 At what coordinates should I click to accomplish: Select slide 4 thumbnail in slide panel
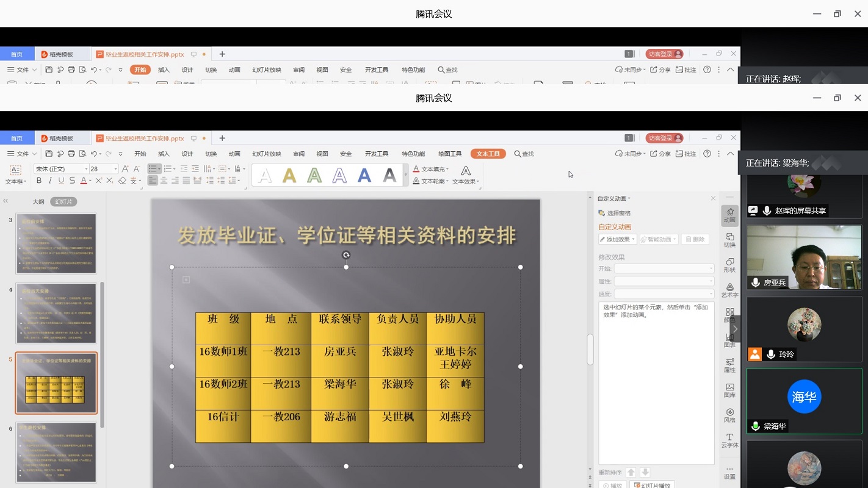coord(56,314)
